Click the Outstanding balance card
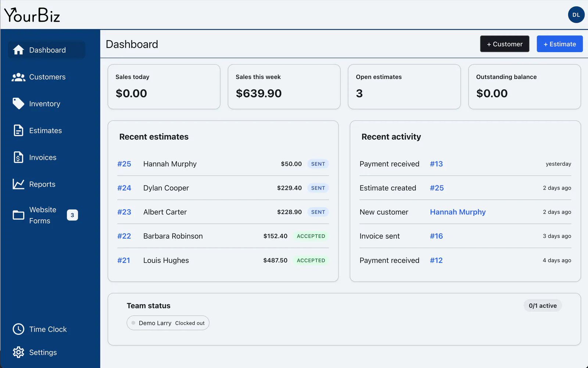This screenshot has width=588, height=368. pos(524,87)
